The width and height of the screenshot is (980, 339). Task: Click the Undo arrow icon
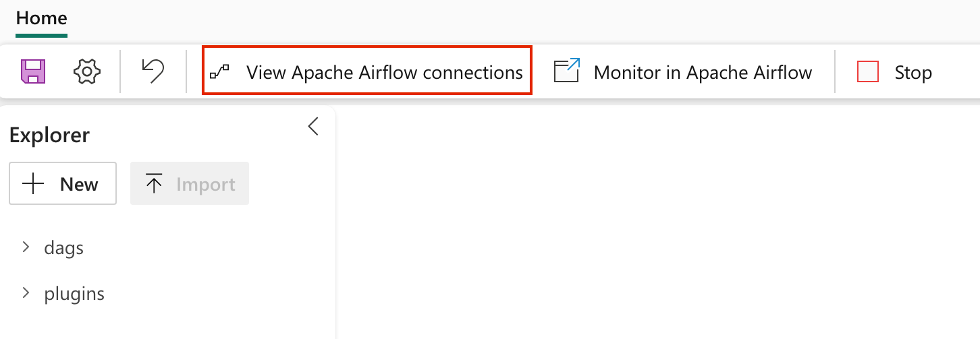point(153,71)
